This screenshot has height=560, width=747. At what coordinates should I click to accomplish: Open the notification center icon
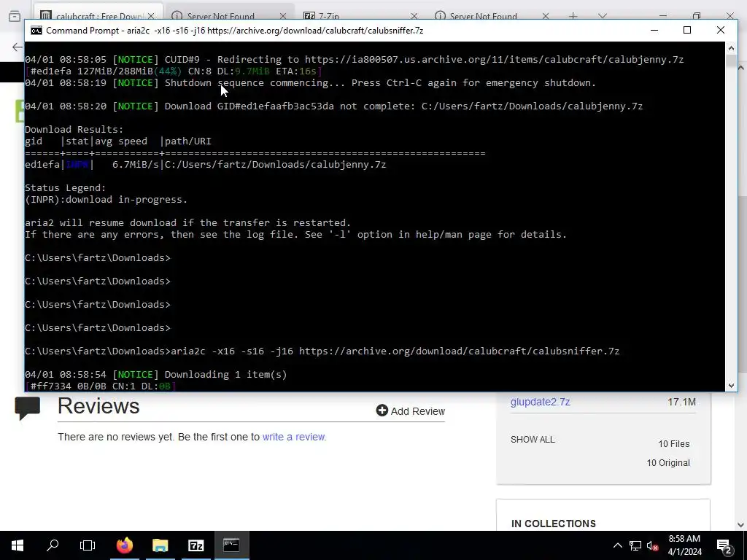(724, 545)
